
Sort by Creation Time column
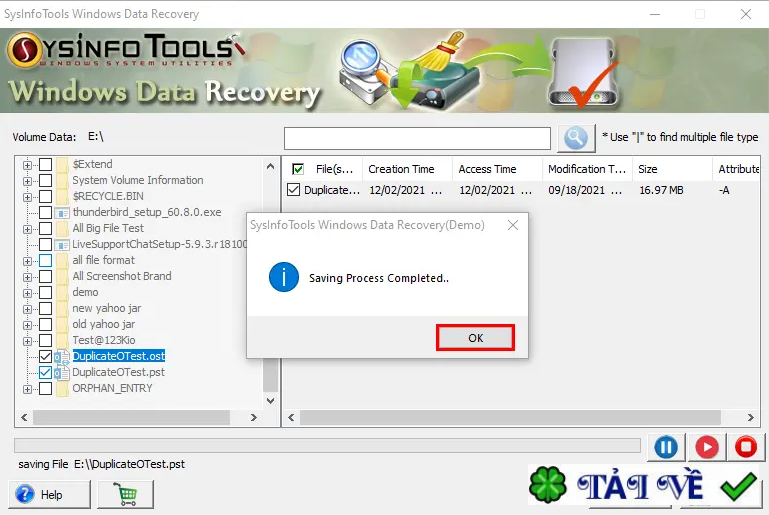click(407, 169)
